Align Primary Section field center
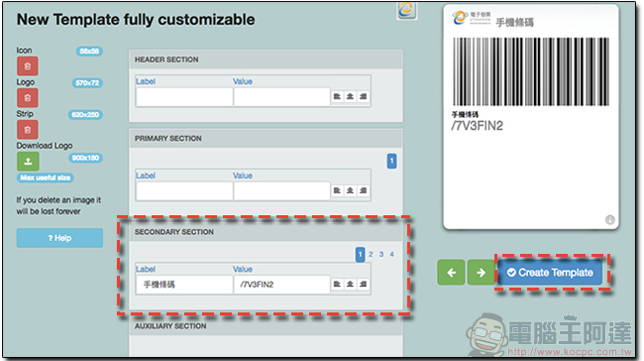644x361 pixels. (x=350, y=190)
